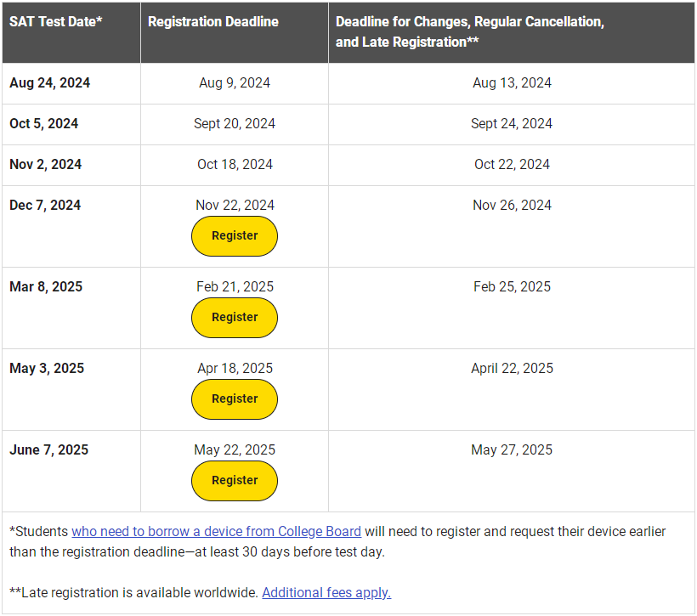The width and height of the screenshot is (697, 616).
Task: Click Register button for Mar 8, 2025 test
Action: pyautogui.click(x=235, y=318)
